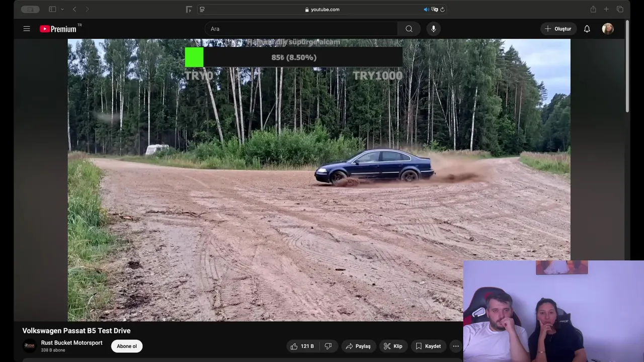Click the extension icon left of the address bar

tap(189, 9)
